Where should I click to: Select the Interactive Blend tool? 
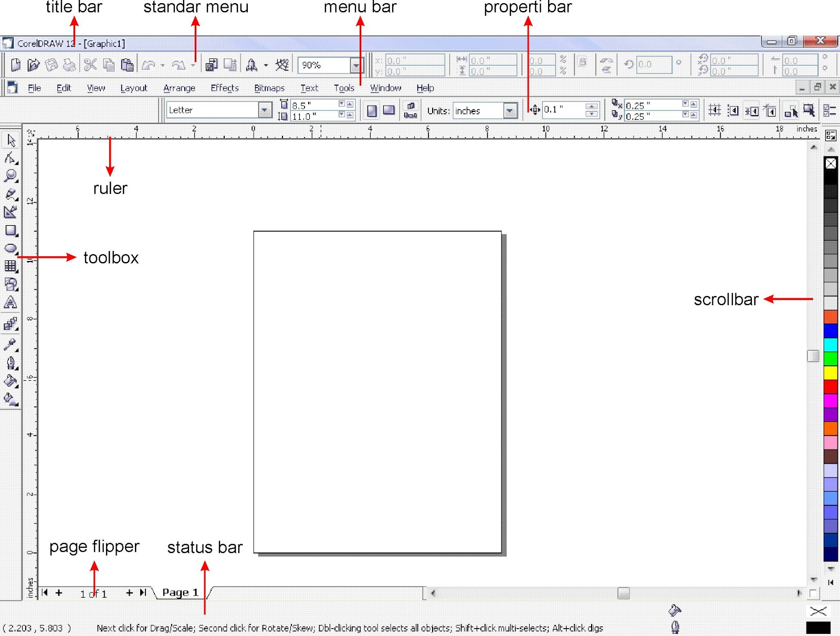(11, 324)
